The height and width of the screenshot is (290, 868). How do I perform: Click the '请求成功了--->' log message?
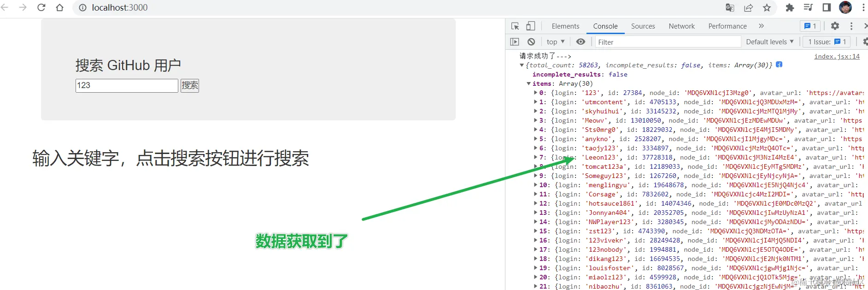coord(545,56)
